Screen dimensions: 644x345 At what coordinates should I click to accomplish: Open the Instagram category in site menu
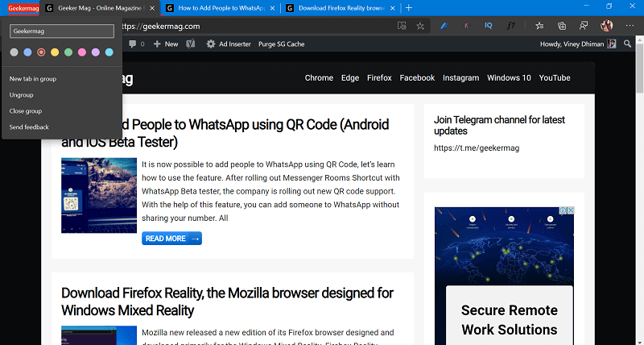pyautogui.click(x=460, y=77)
